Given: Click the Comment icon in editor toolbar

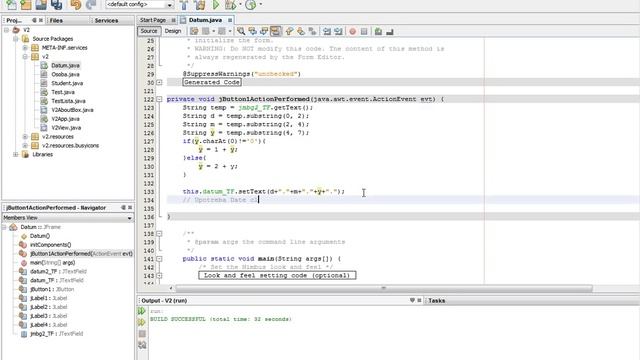Looking at the screenshot, I should pos(378,31).
